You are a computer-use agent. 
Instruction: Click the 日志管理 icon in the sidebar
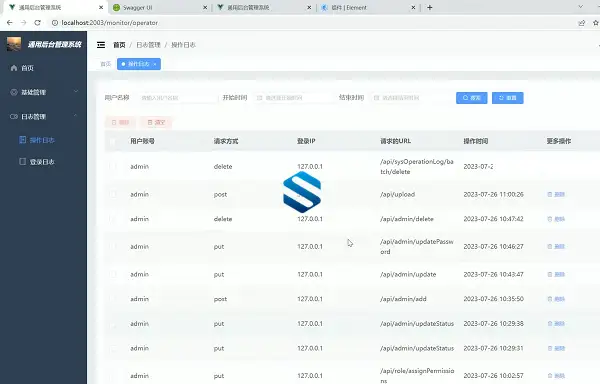coord(14,116)
